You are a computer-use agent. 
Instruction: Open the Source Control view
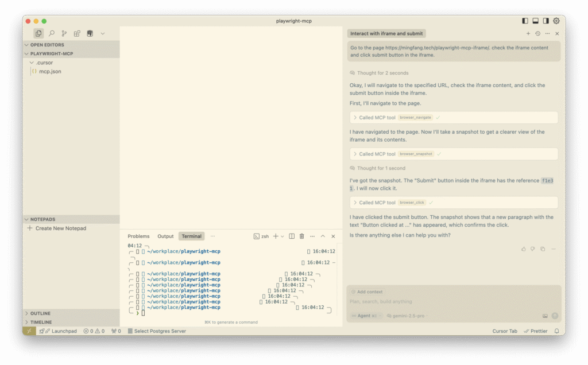coord(64,34)
